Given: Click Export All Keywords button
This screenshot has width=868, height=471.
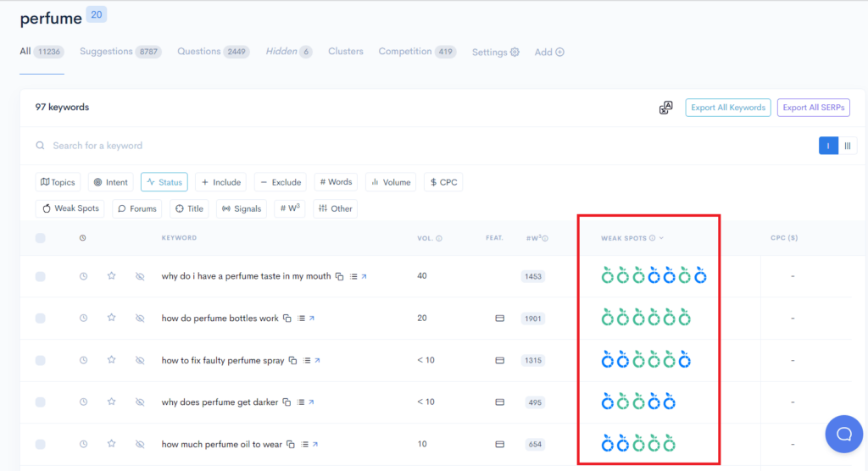Looking at the screenshot, I should click(728, 108).
